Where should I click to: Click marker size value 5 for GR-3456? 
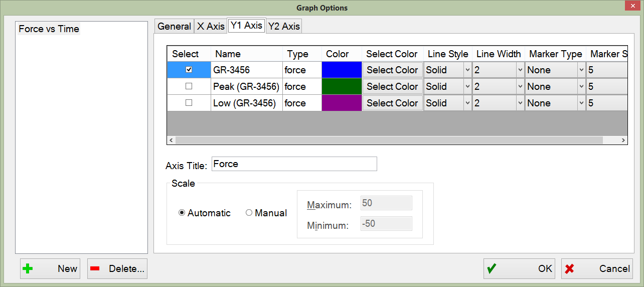pyautogui.click(x=607, y=70)
